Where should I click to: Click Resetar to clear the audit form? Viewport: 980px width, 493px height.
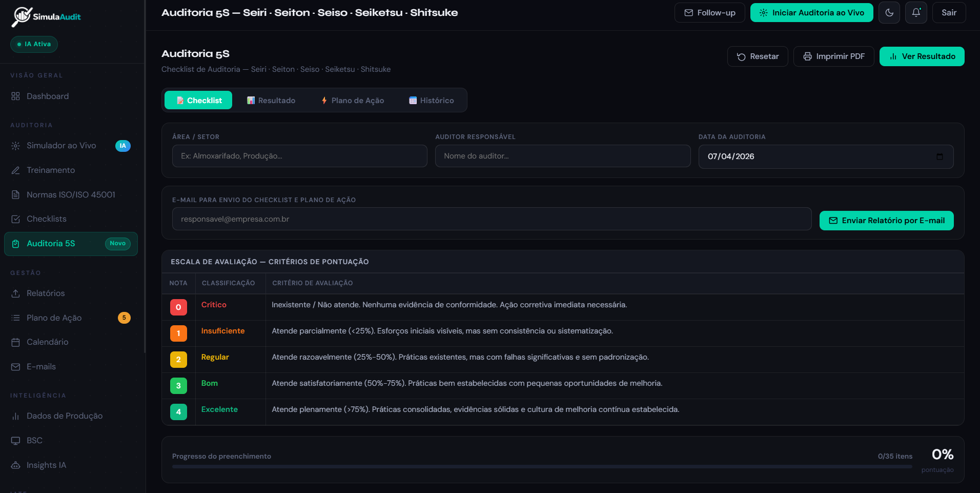[x=758, y=56]
